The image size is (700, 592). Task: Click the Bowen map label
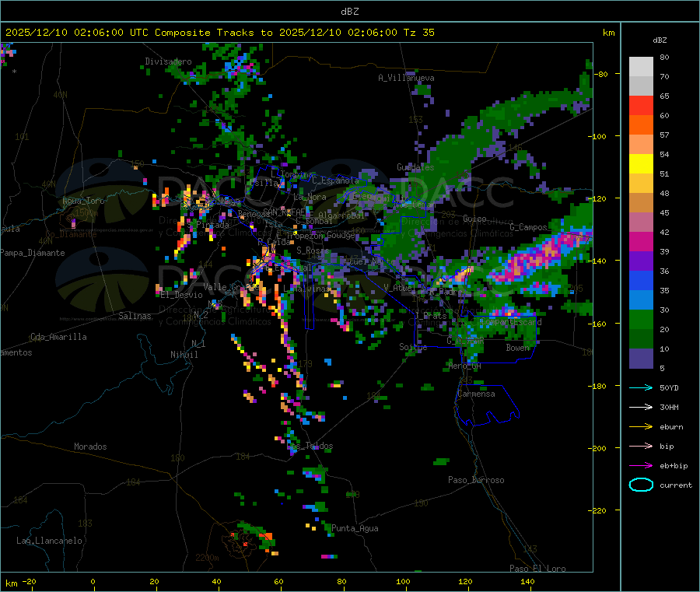pyautogui.click(x=517, y=347)
